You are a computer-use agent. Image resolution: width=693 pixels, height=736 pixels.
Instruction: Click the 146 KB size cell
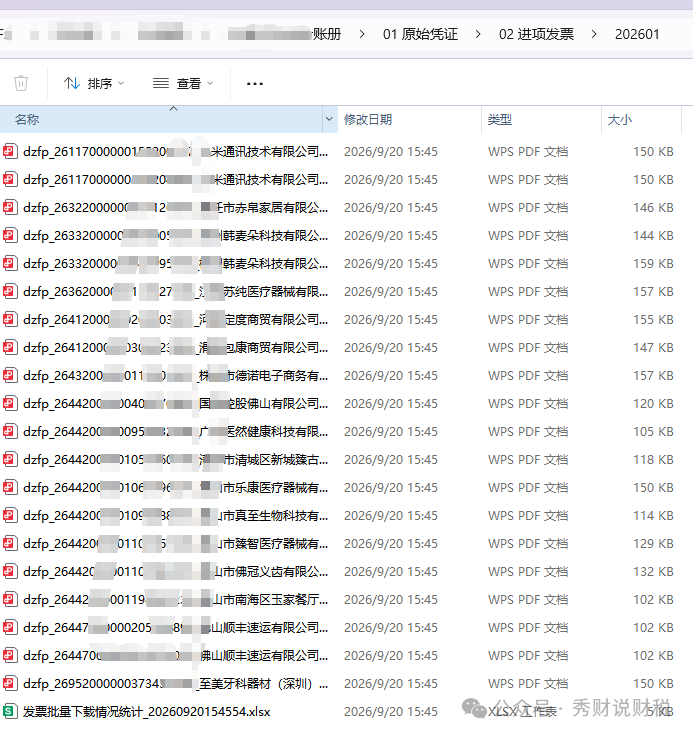pyautogui.click(x=653, y=207)
